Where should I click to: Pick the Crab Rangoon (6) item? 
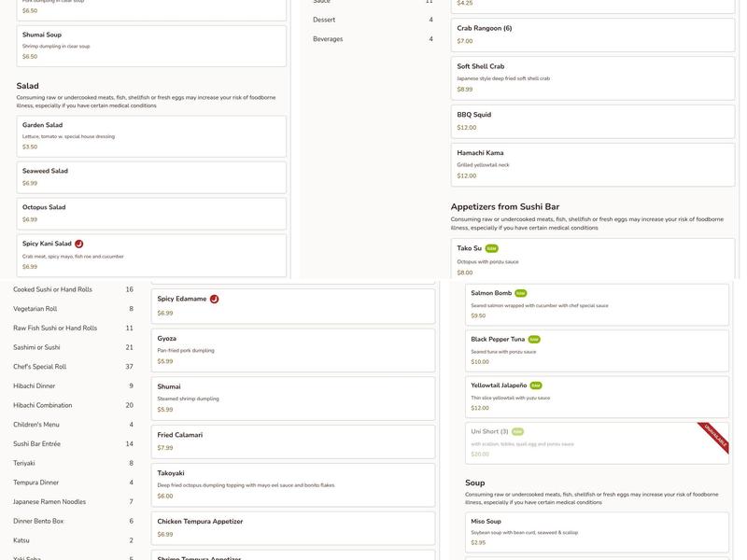[592, 35]
